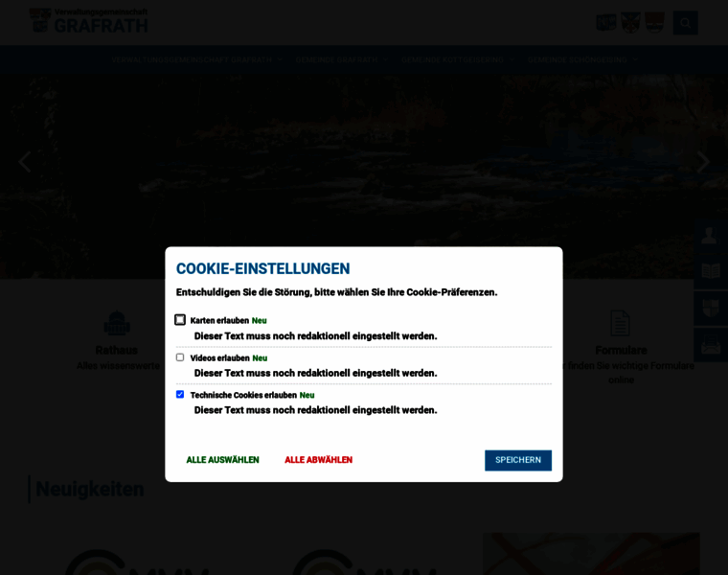Screen dimensions: 728x575
Task: Expand Verwaltungsgemeinschaft Grafrath menu
Action: click(197, 60)
